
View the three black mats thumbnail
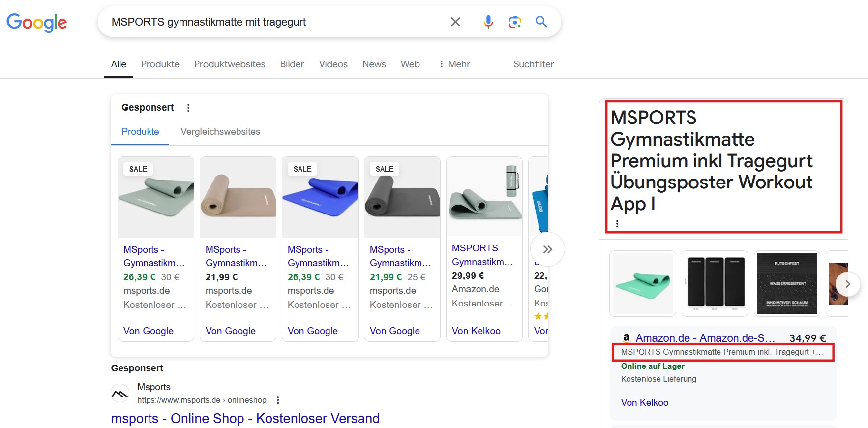click(x=715, y=284)
